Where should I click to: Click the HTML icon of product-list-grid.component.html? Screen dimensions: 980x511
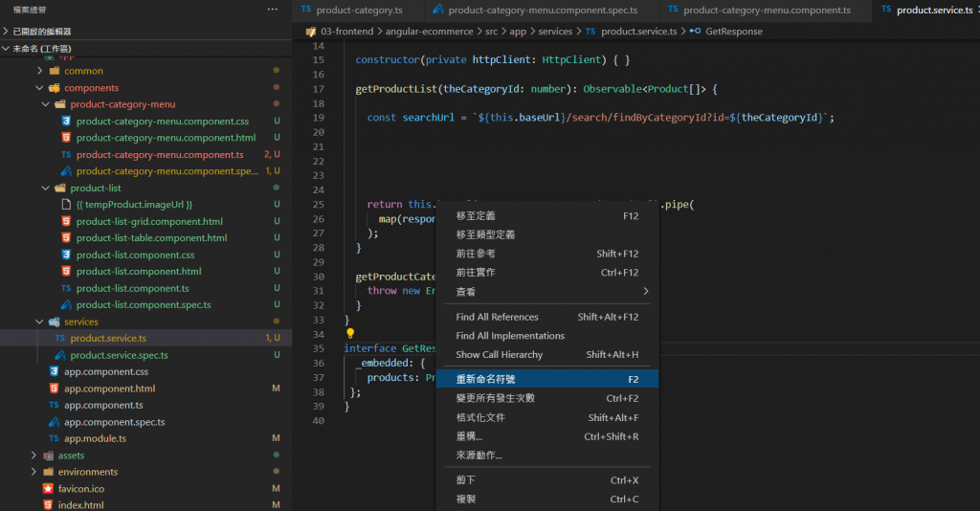(66, 221)
